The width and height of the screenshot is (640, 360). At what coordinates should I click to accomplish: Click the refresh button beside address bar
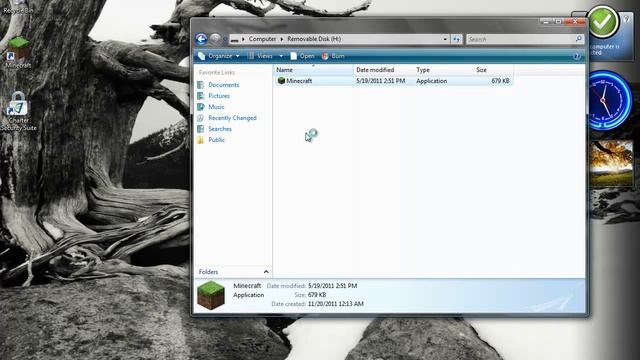click(456, 39)
